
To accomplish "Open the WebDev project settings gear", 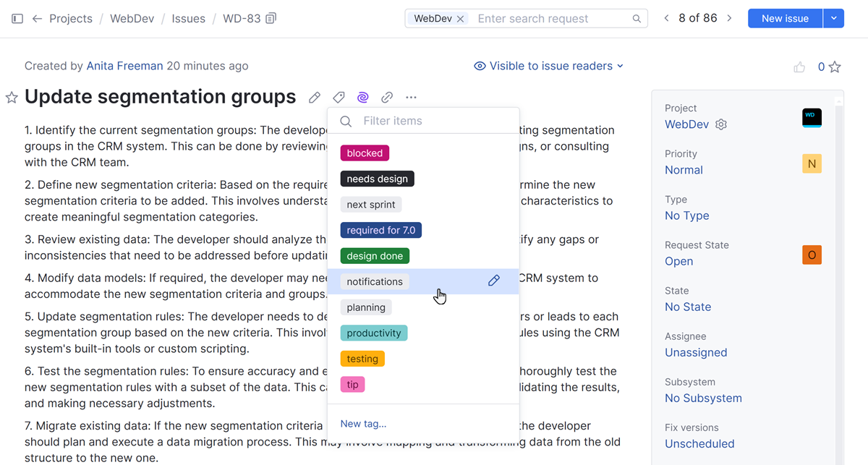I will click(x=721, y=124).
